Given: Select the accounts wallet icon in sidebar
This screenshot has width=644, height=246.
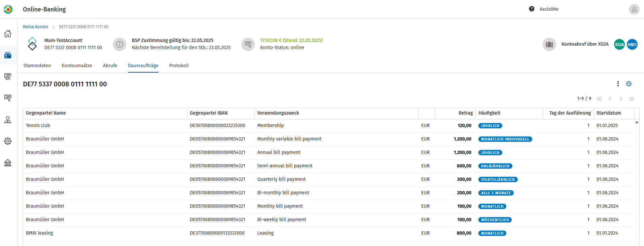Looking at the screenshot, I should 8,55.
